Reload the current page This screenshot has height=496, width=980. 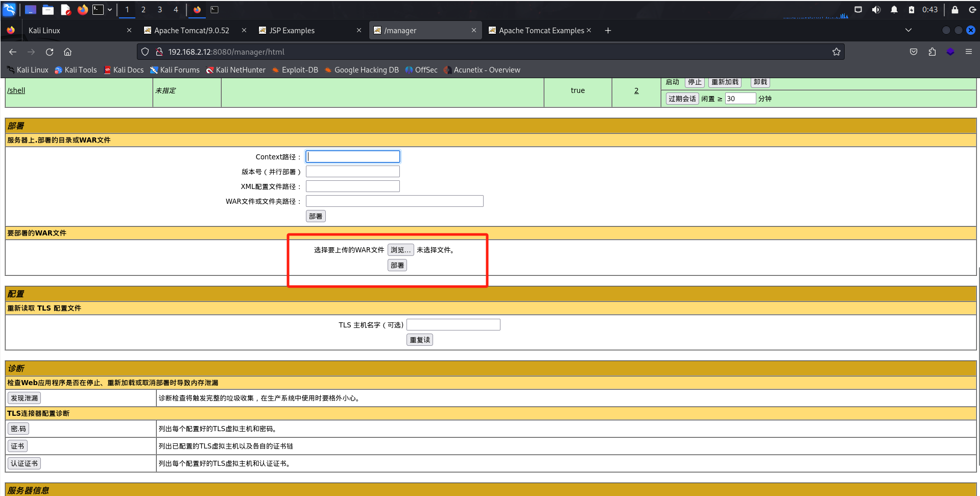50,52
